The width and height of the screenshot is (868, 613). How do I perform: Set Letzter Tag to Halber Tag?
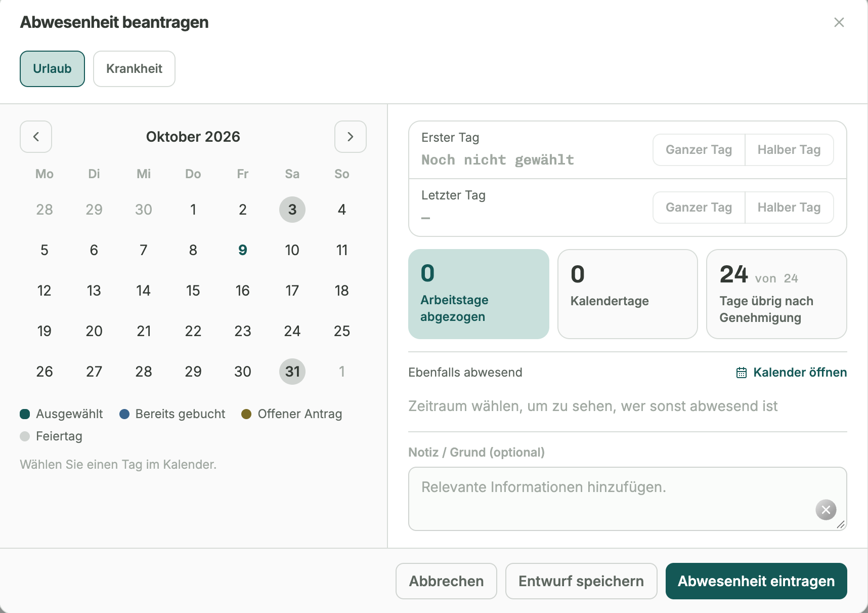pyautogui.click(x=789, y=208)
